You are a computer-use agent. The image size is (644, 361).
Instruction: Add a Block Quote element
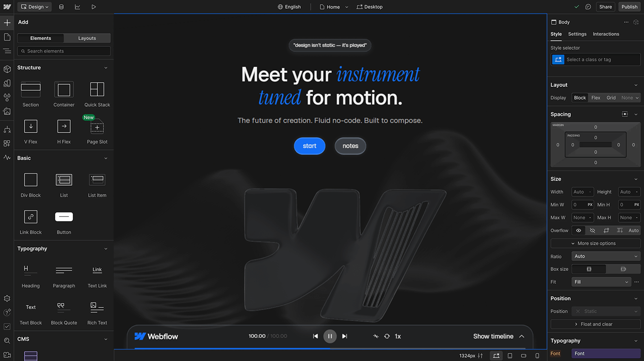(64, 312)
